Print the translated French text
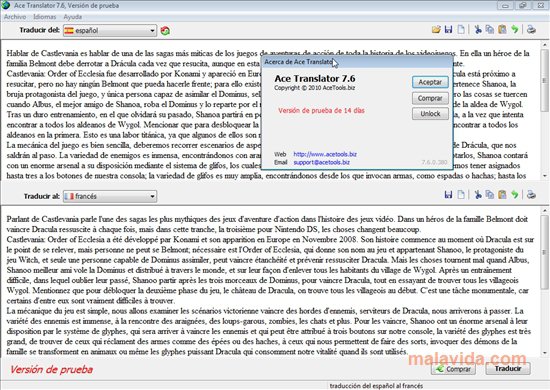Viewport: 550px width, 390px height. click(531, 195)
